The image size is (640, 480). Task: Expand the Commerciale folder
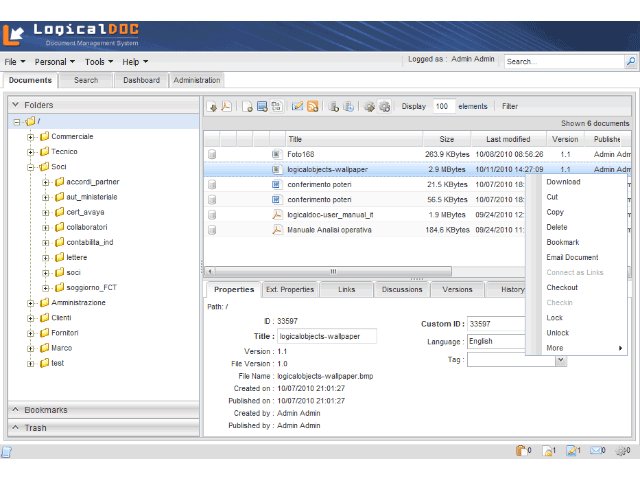coord(31,137)
